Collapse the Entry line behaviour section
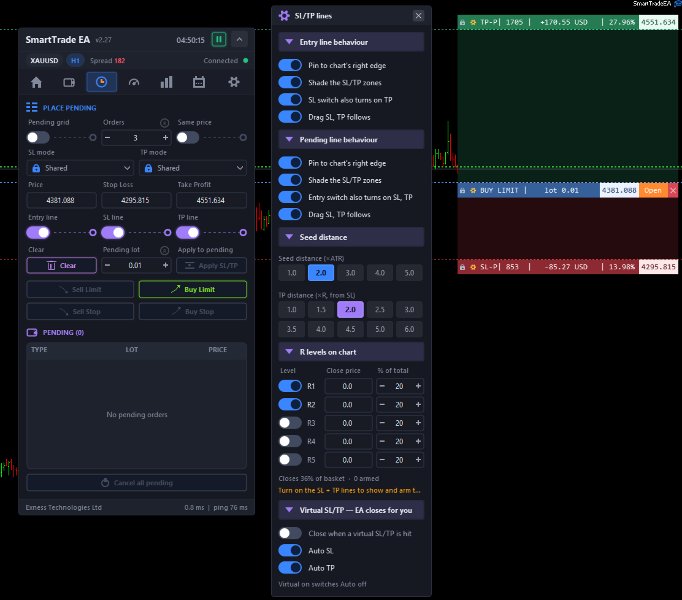This screenshot has height=600, width=682. (351, 42)
